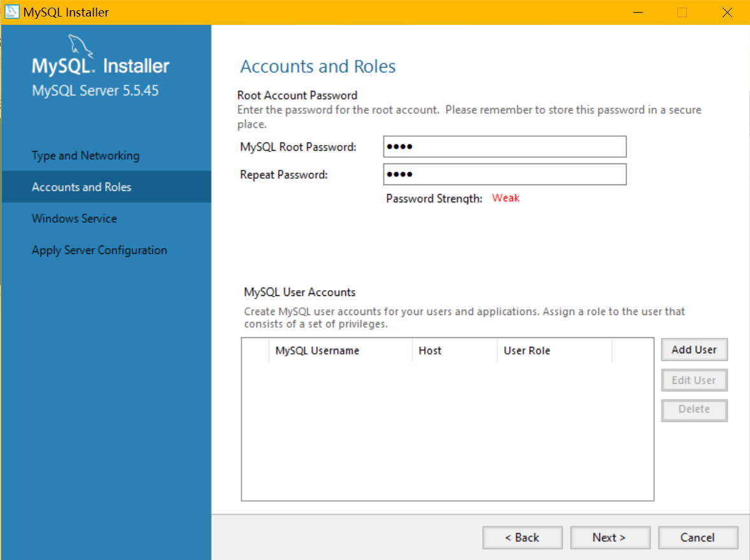Go back with the Back button

522,538
